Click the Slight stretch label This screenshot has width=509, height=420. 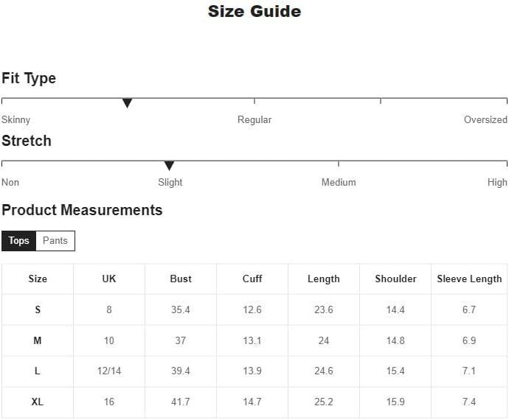click(x=170, y=182)
